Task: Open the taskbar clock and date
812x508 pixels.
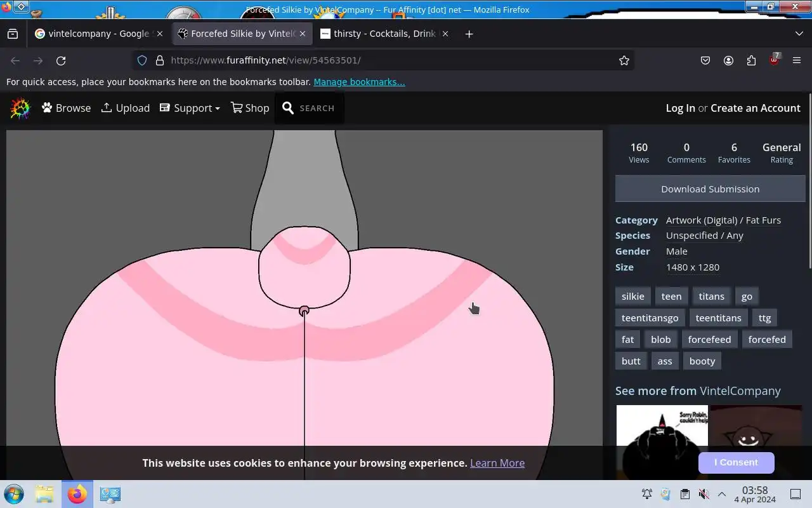Action: [x=755, y=495]
